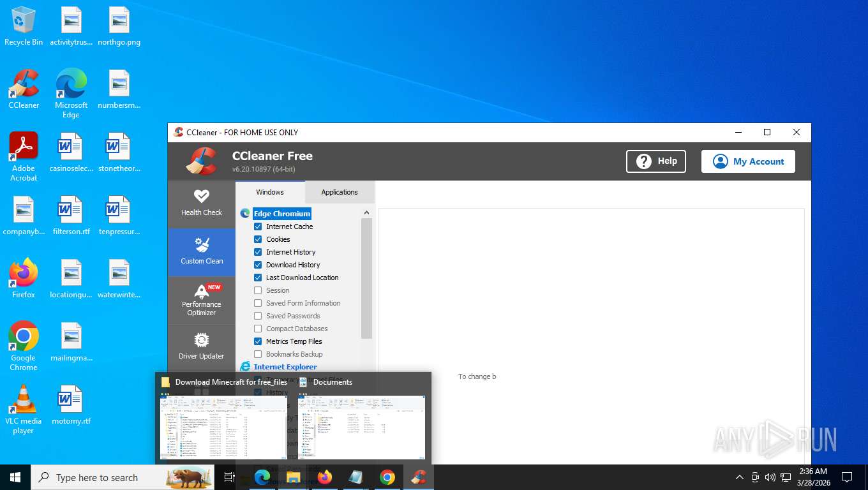Click the Chrome taskbar icon
Viewport: 868px width, 490px height.
[x=387, y=477]
